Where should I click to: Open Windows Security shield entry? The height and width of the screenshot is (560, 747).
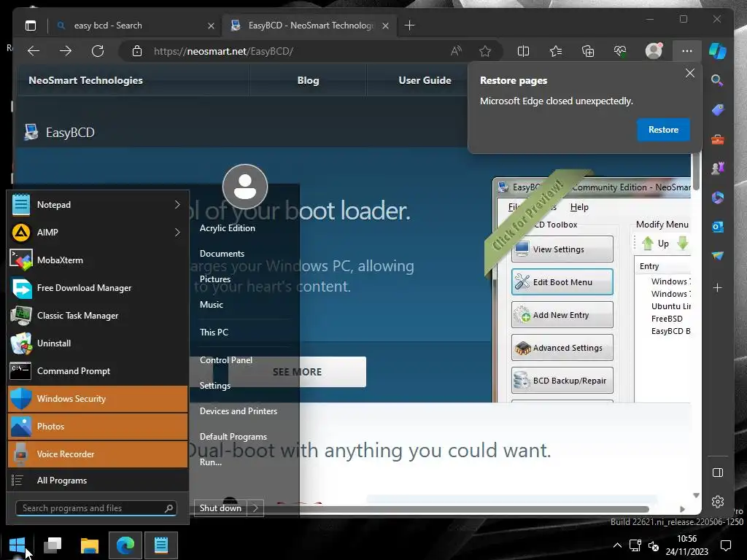point(98,399)
